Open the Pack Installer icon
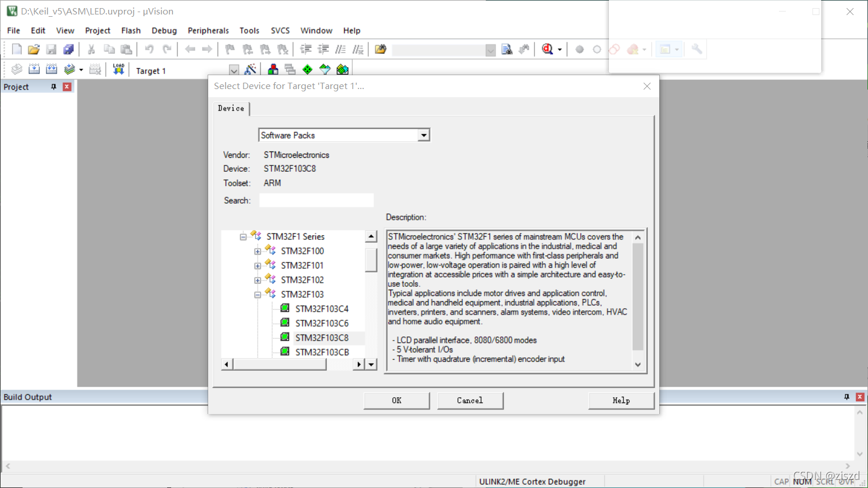The width and height of the screenshot is (868, 488). click(x=343, y=70)
